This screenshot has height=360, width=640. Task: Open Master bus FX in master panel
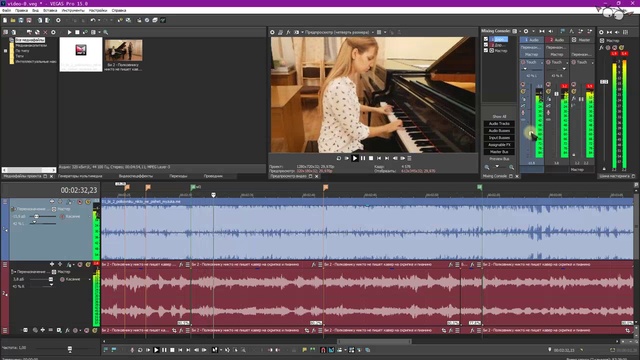602,48
